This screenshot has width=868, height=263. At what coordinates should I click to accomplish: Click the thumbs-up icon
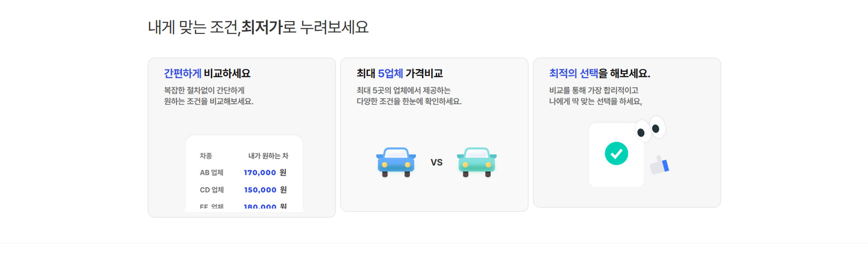click(x=660, y=165)
